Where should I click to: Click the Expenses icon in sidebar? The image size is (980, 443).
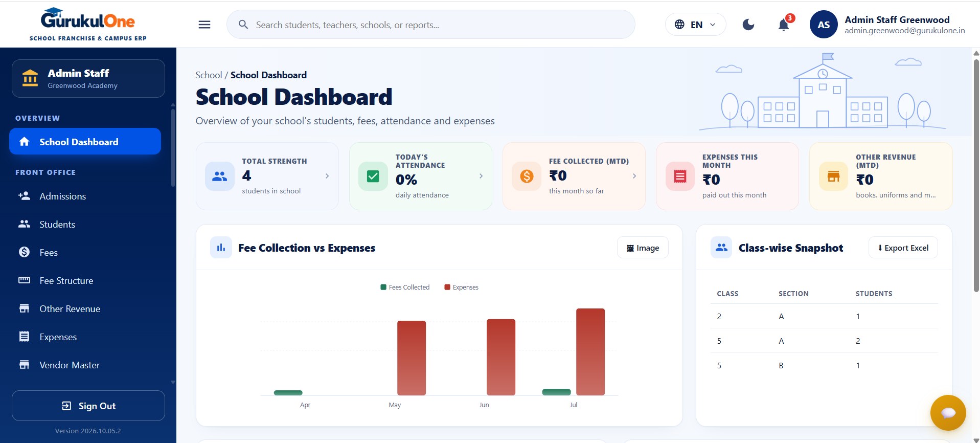[x=24, y=337]
